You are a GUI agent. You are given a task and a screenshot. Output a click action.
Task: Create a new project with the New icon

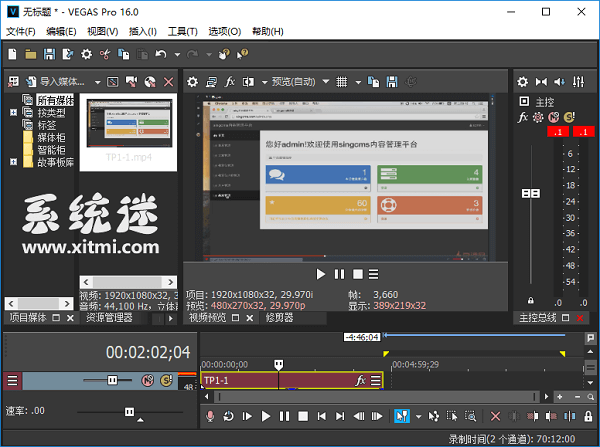click(x=12, y=54)
